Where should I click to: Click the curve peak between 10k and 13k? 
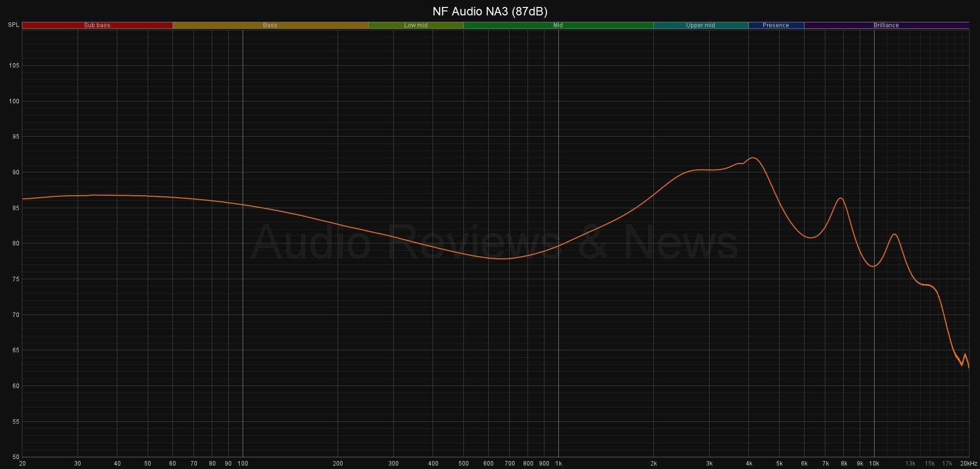[x=894, y=234]
